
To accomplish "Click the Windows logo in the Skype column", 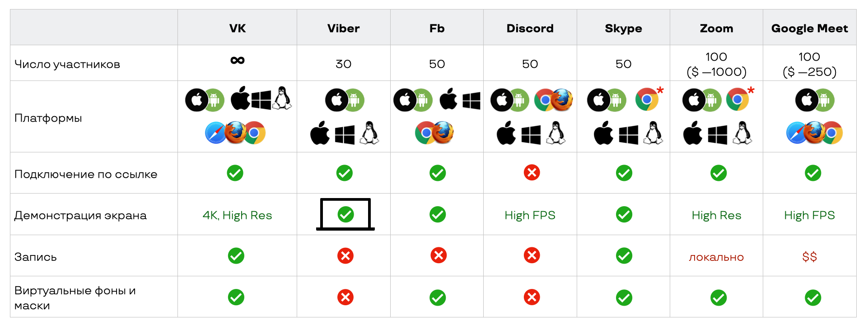I will pos(628,134).
